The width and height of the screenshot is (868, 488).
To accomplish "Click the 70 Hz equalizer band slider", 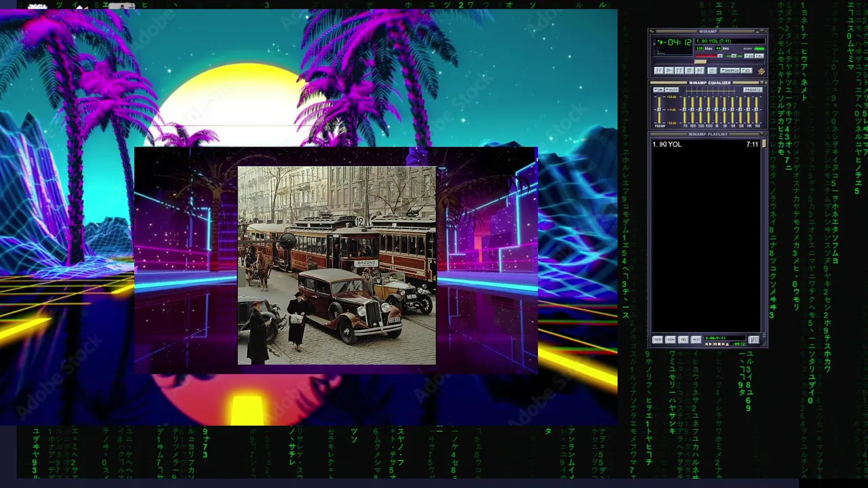I will [x=684, y=110].
